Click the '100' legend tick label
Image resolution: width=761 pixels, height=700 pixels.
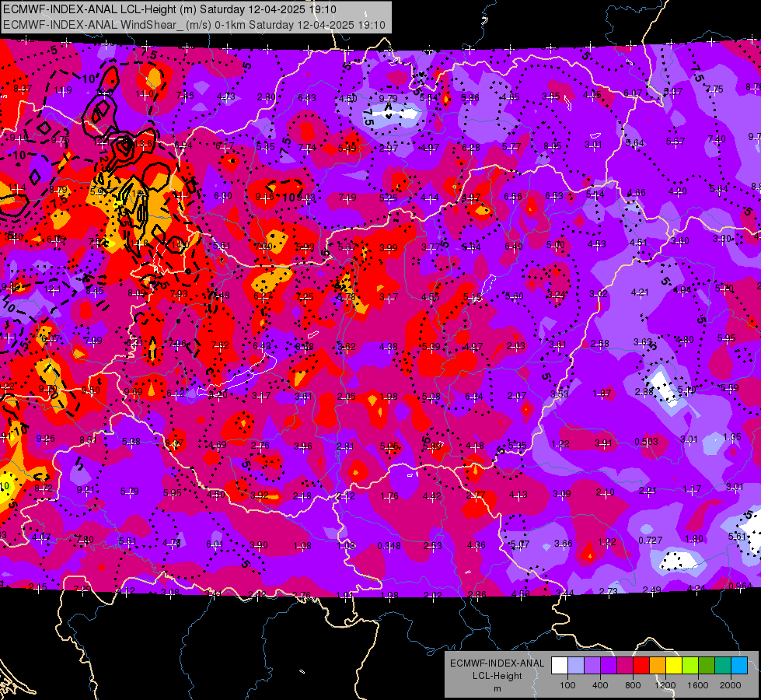(x=567, y=685)
